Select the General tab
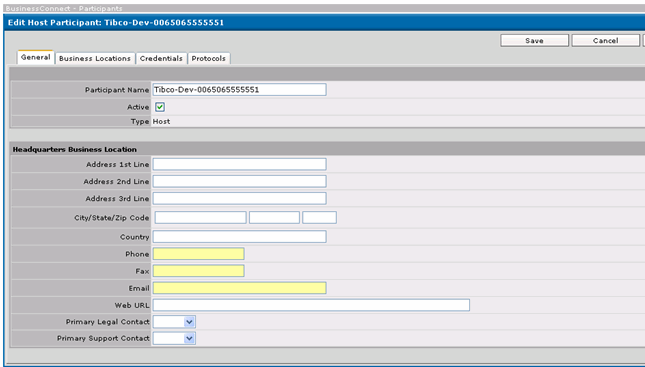The image size is (645, 367). pyautogui.click(x=35, y=57)
